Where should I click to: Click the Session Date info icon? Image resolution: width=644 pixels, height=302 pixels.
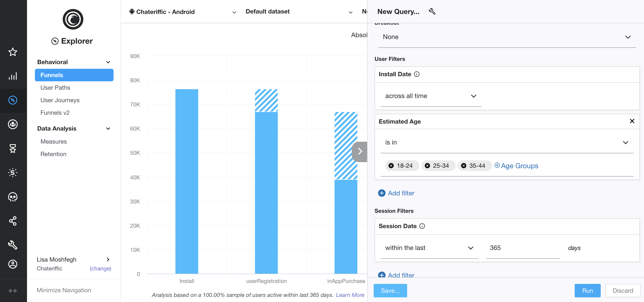click(x=422, y=226)
